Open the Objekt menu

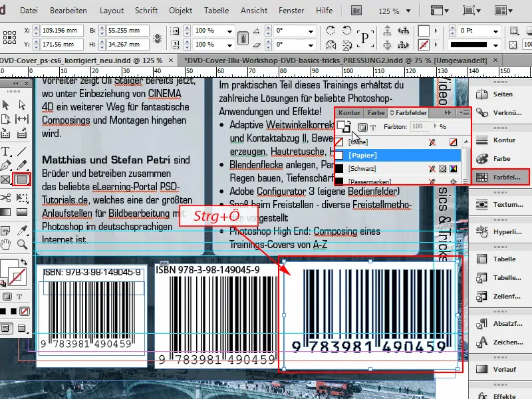point(180,11)
